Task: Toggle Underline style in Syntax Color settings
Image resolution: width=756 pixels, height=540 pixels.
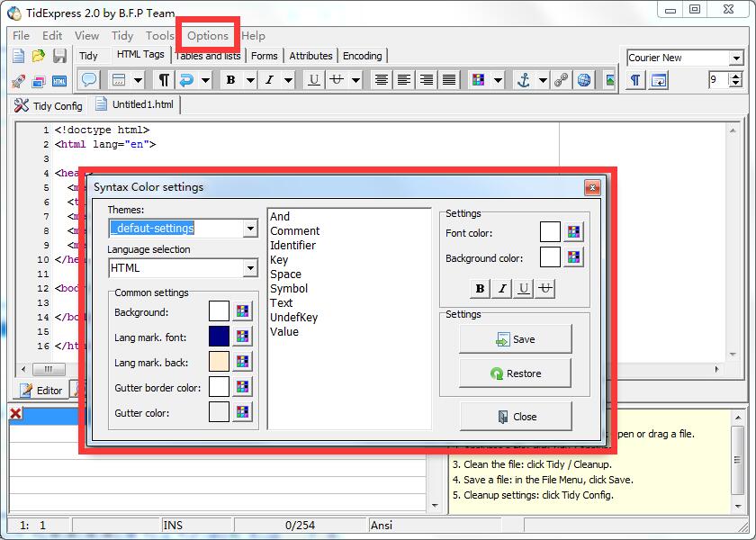Action: [x=524, y=288]
